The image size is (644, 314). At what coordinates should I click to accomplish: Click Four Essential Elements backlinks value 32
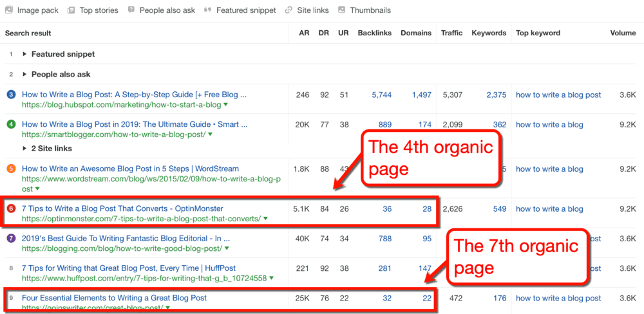[x=387, y=298]
